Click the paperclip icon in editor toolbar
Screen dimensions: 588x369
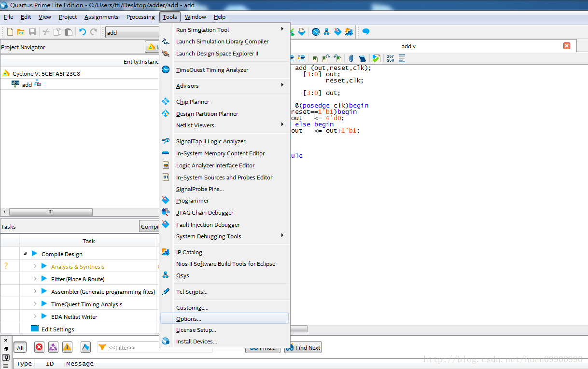click(351, 58)
